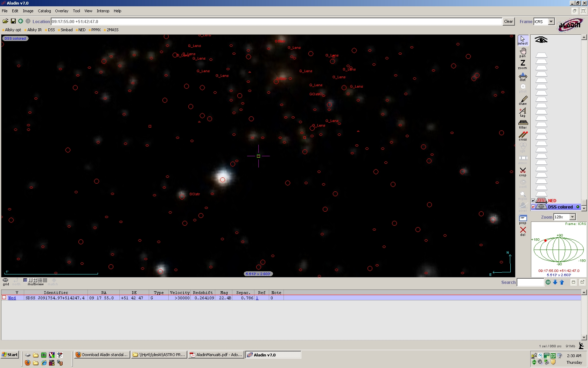Click the green GO search button
The height and width of the screenshot is (368, 588).
pos(548,282)
